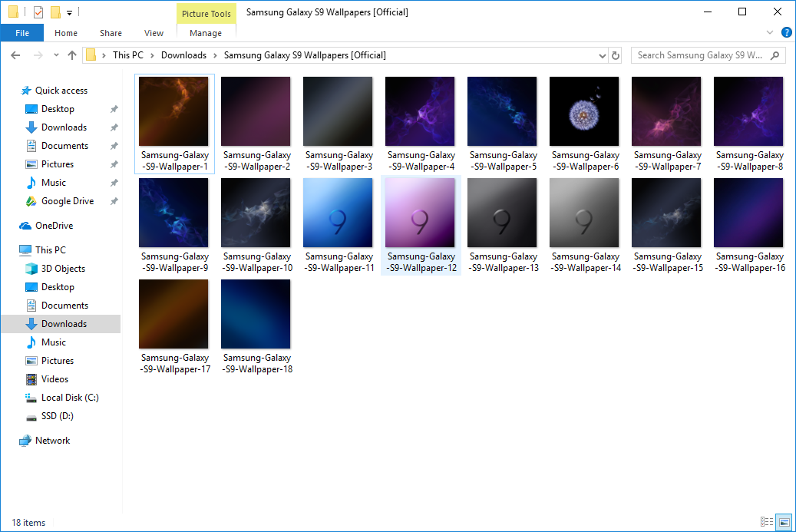
Task: Click the Forward navigation arrow
Action: click(38, 55)
